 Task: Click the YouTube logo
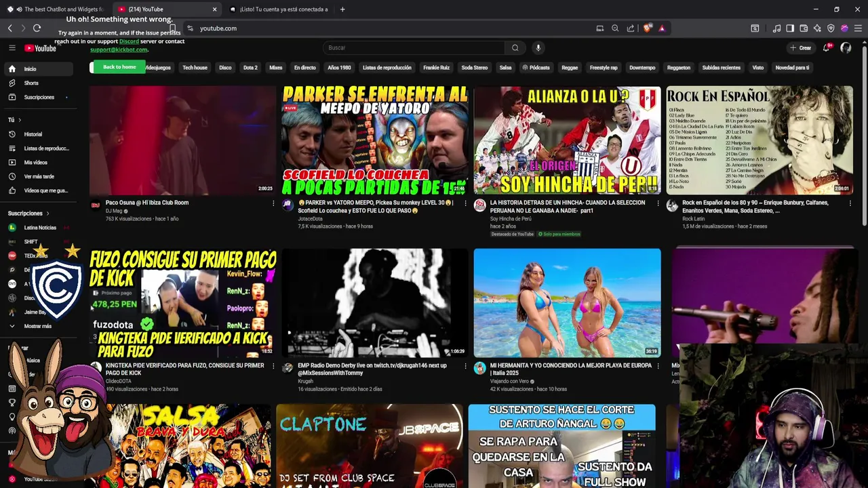point(41,48)
